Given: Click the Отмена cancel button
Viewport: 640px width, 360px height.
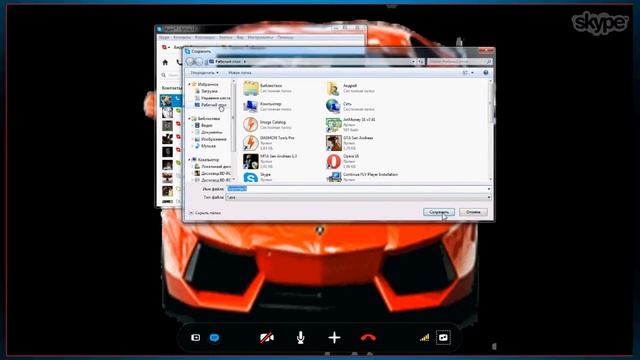Looking at the screenshot, I should [x=473, y=212].
